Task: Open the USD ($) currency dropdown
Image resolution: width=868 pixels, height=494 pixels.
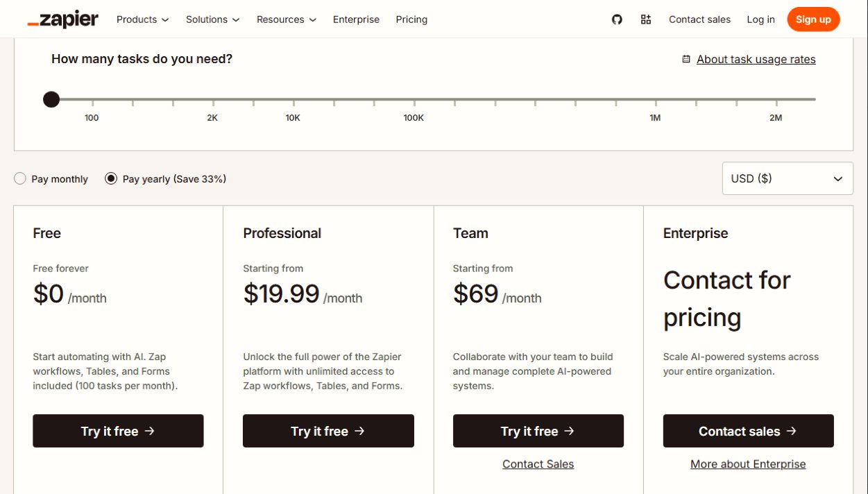Action: click(788, 178)
